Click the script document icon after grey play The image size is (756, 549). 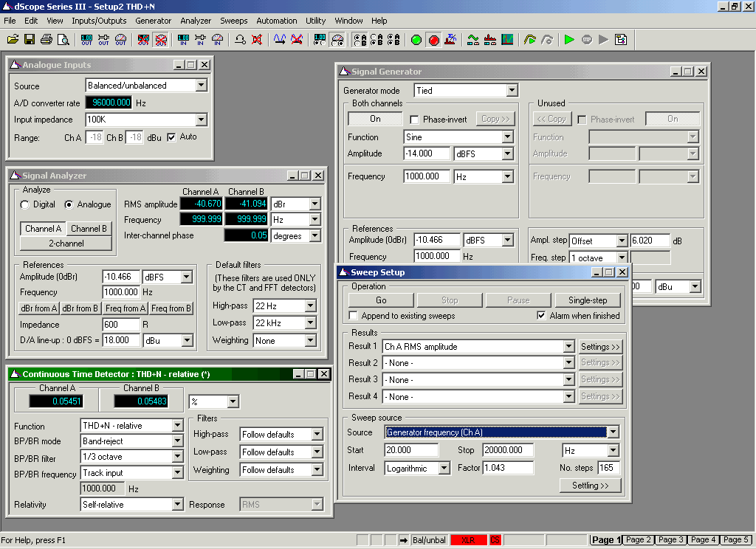[x=621, y=40]
